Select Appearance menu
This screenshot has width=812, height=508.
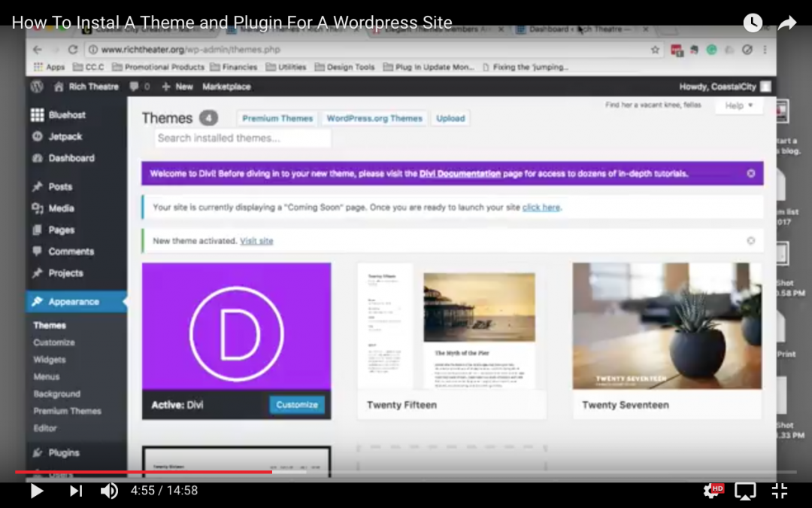coord(76,302)
